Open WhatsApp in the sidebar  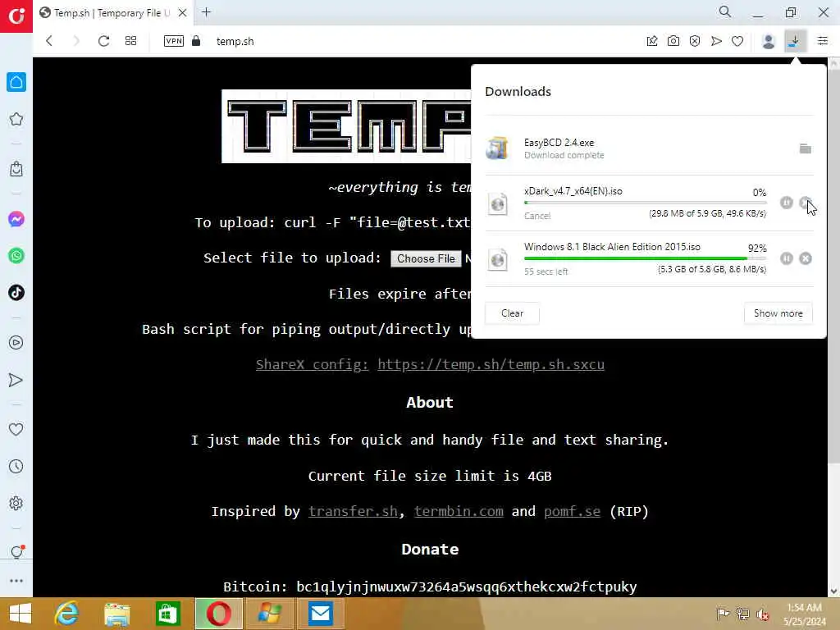(x=16, y=256)
